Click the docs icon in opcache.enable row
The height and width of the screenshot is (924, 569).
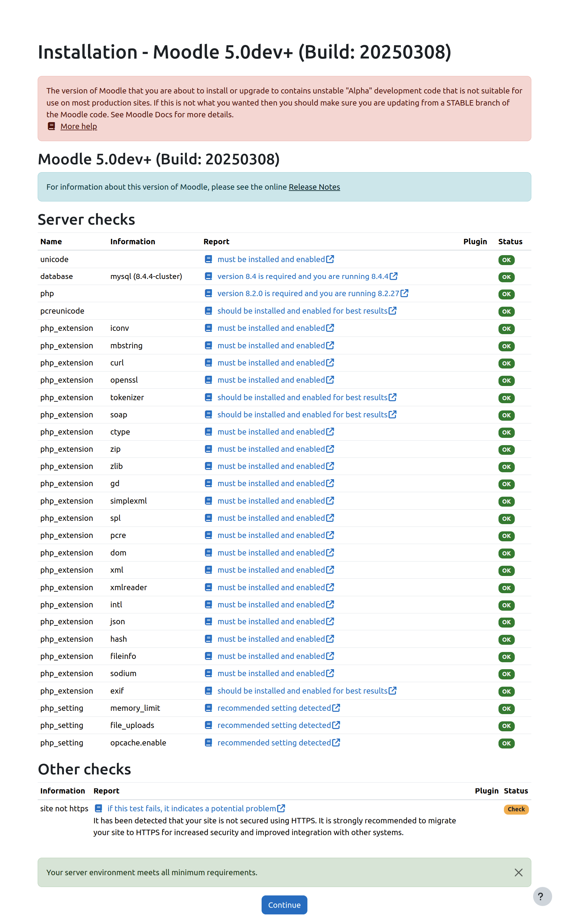pos(208,743)
